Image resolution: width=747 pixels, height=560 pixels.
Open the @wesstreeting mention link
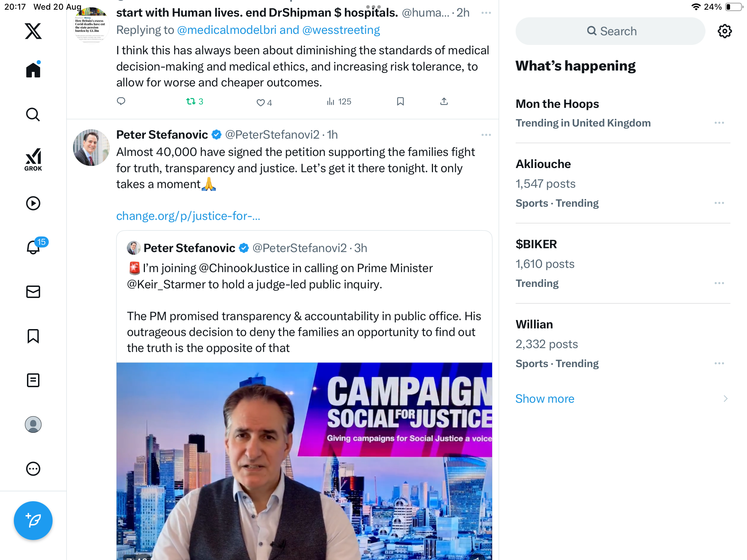pos(341,30)
